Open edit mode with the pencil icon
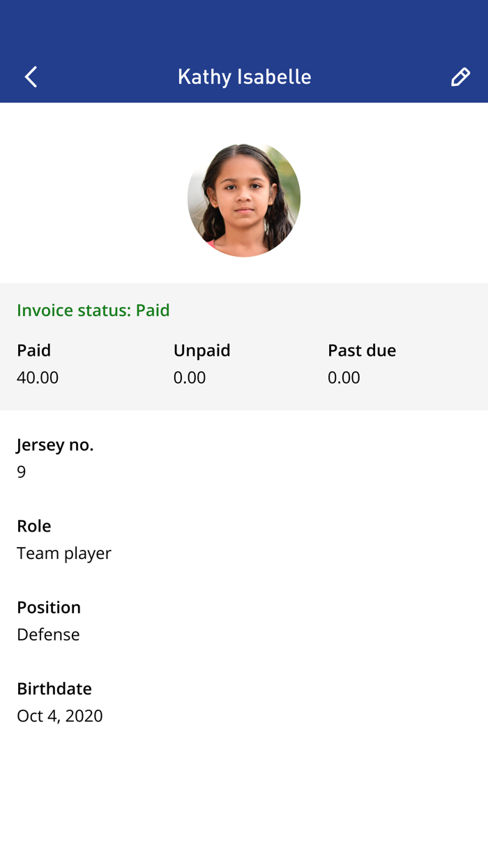Screen dimensions: 488x868 click(x=460, y=77)
